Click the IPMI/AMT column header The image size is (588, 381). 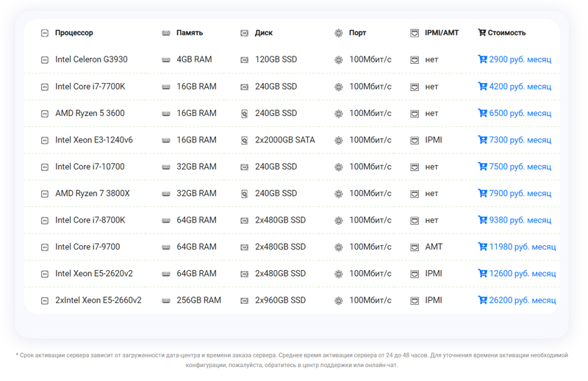point(442,32)
